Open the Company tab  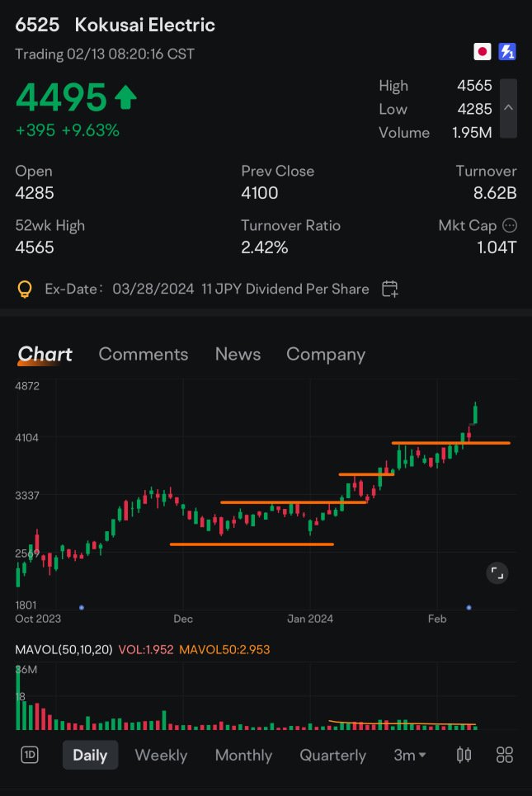tap(326, 355)
